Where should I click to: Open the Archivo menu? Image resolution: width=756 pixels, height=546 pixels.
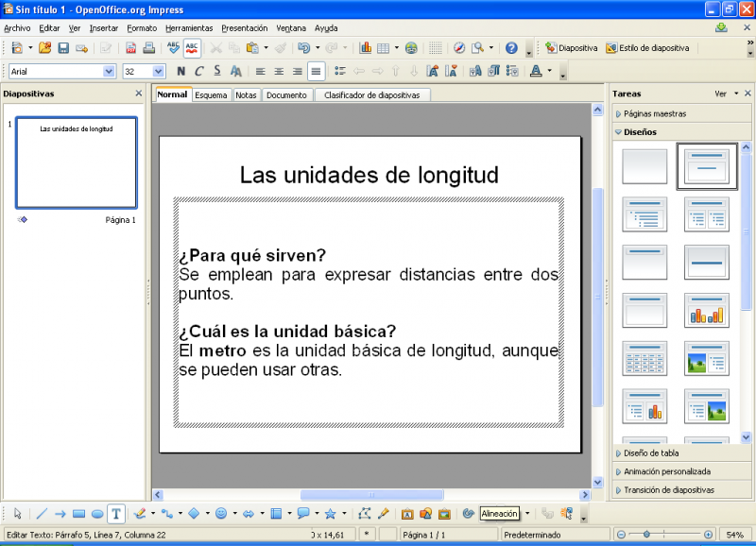[x=17, y=28]
